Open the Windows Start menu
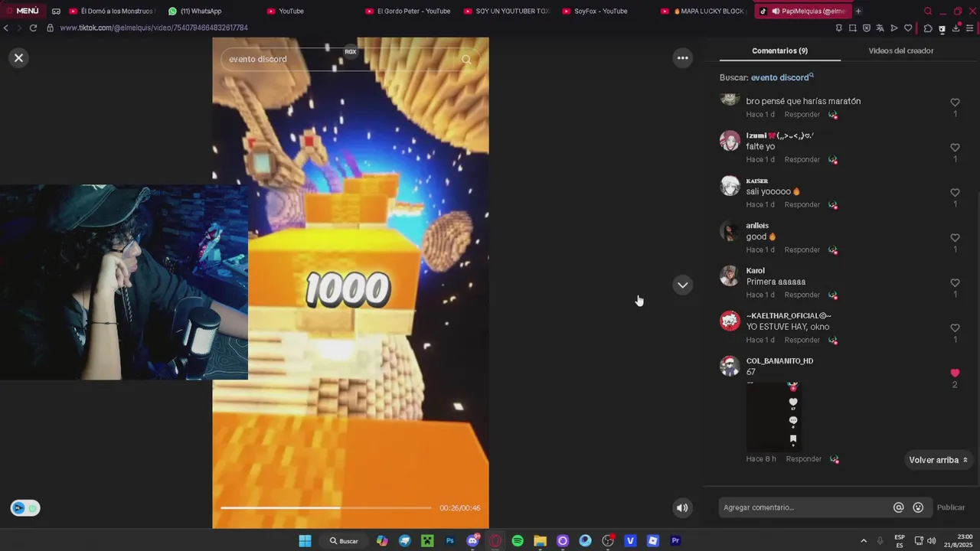This screenshot has width=980, height=551. click(305, 540)
